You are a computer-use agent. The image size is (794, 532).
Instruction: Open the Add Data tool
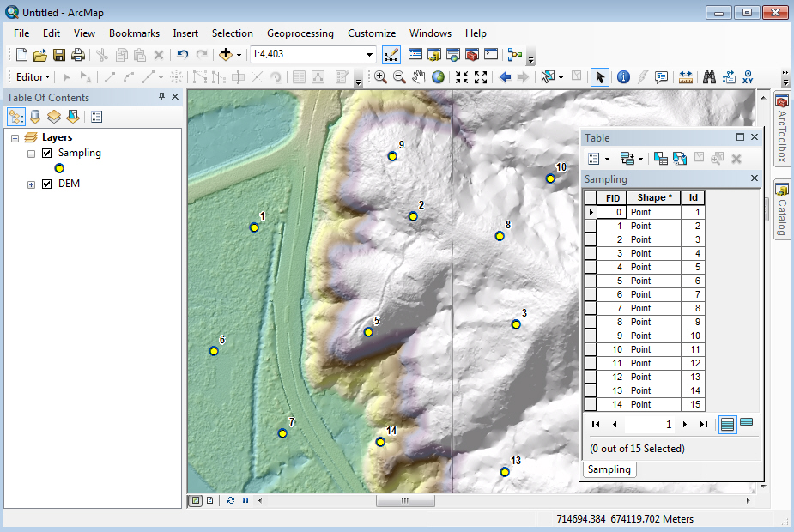click(226, 54)
